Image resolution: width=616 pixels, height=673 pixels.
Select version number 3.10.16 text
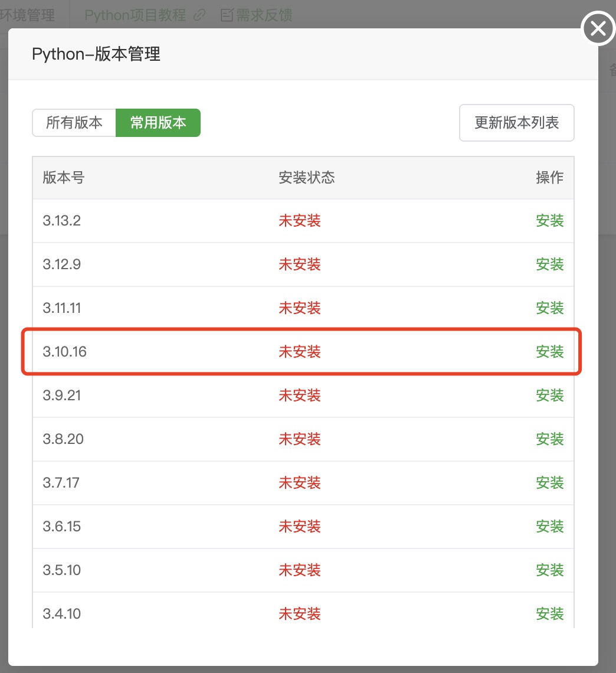(65, 352)
